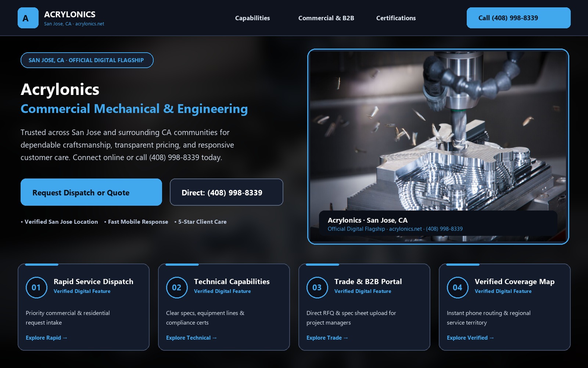Click the 04 badge on Verified Coverage Map
This screenshot has width=588, height=368.
458,287
